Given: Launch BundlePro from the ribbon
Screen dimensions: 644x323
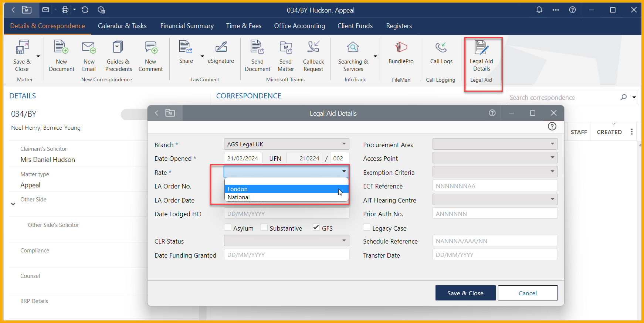Looking at the screenshot, I should tap(401, 53).
